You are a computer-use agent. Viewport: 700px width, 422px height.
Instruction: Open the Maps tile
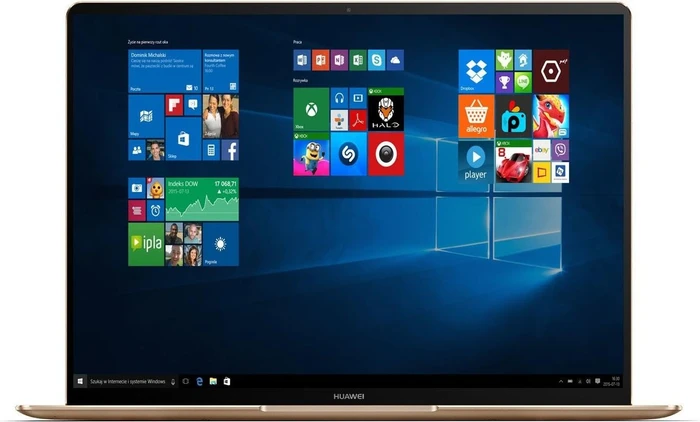pos(146,116)
